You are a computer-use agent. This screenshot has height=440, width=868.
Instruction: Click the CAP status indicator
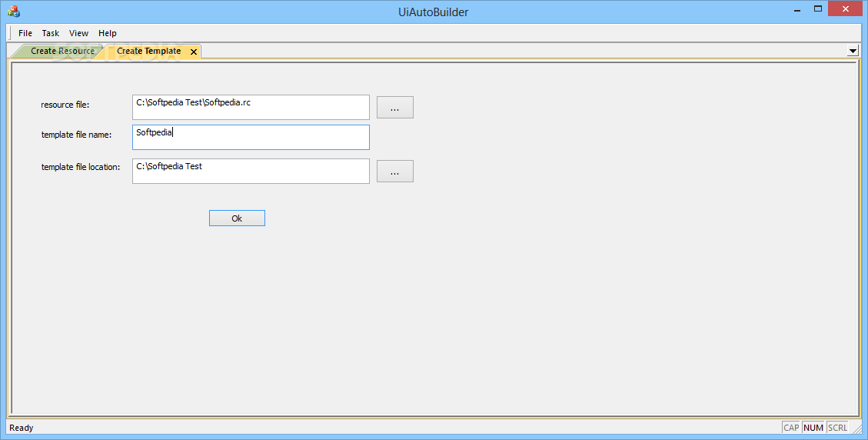click(791, 428)
